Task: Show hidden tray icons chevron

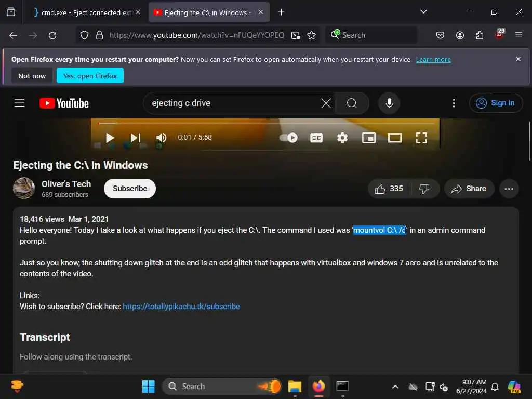Action: point(395,387)
